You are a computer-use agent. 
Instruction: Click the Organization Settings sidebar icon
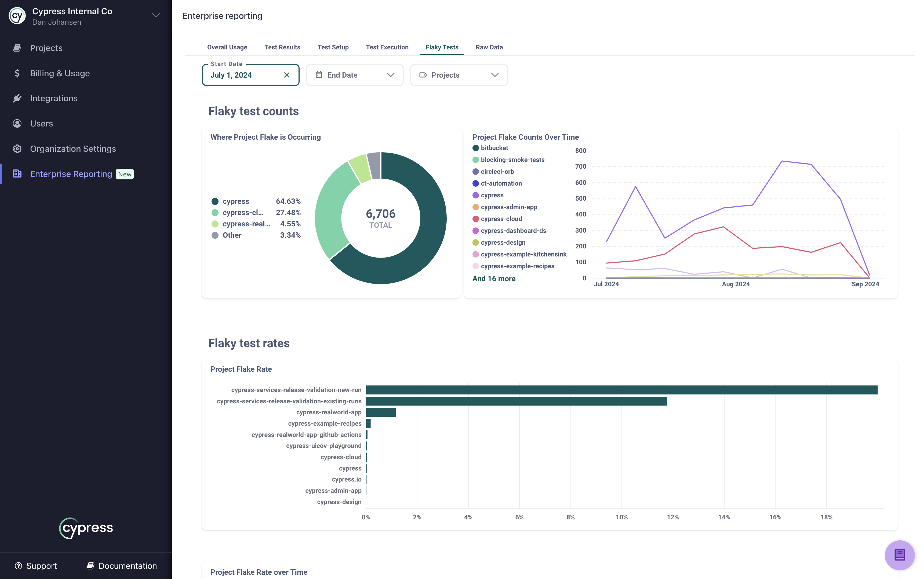(17, 148)
